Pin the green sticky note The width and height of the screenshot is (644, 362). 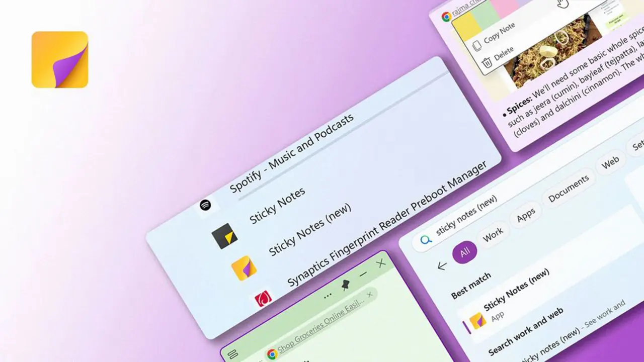[x=346, y=286]
